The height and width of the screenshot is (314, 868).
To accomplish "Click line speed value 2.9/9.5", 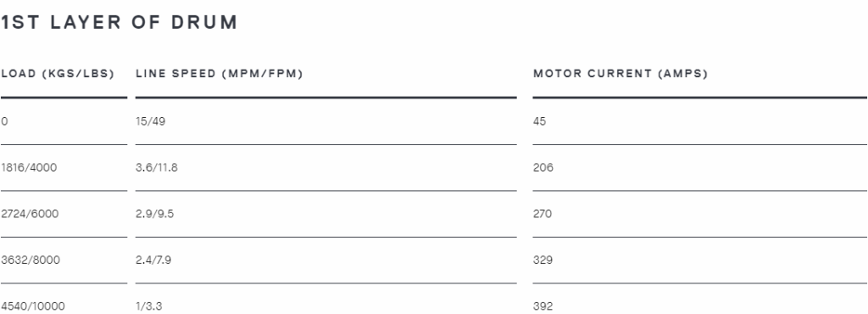I will point(154,214).
